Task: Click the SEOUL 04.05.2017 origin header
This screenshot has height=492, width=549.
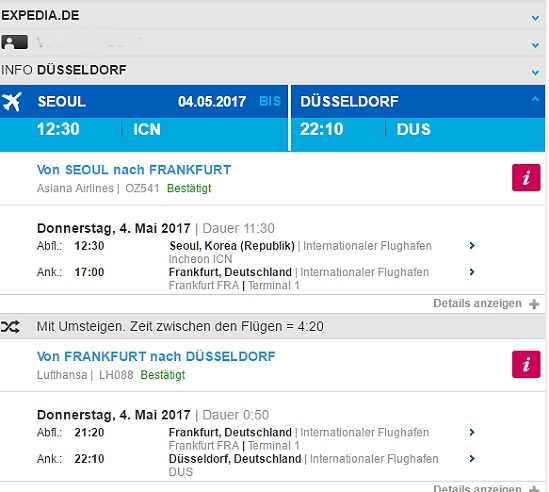Action: [144, 102]
